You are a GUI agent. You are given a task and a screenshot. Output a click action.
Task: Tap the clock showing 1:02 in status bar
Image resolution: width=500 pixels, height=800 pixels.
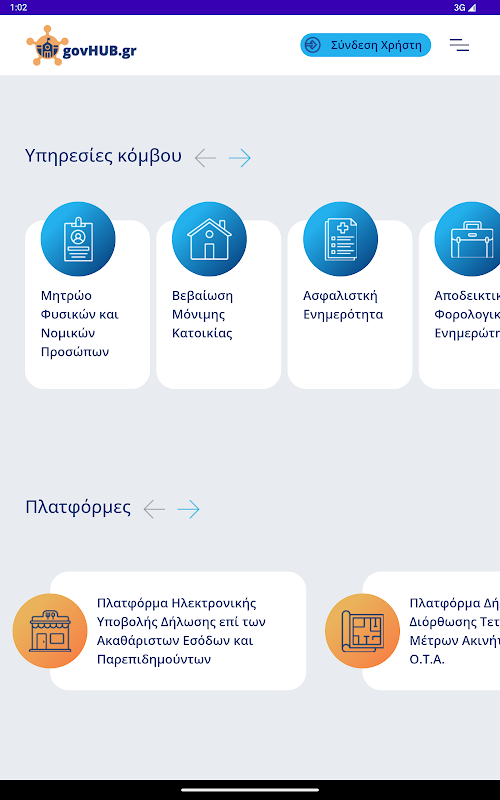[x=18, y=7]
